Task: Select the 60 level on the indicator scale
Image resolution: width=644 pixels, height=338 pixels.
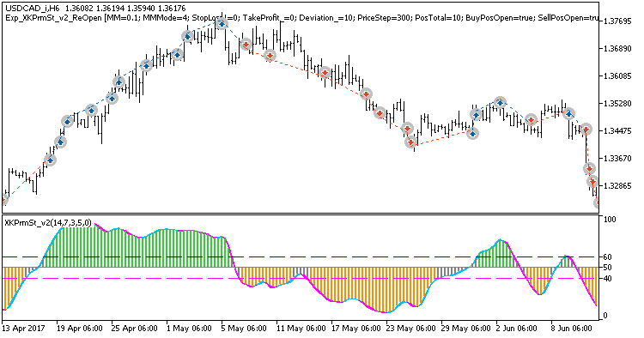Action: [x=607, y=257]
